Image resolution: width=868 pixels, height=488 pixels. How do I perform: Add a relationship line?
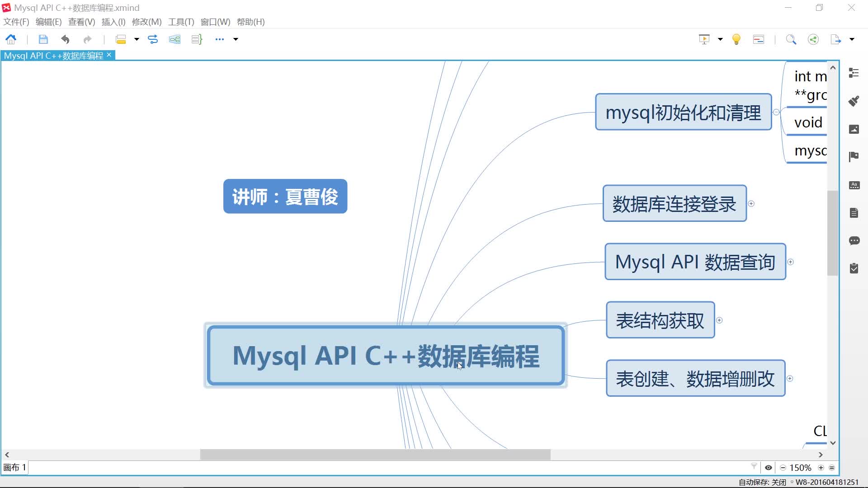click(153, 39)
